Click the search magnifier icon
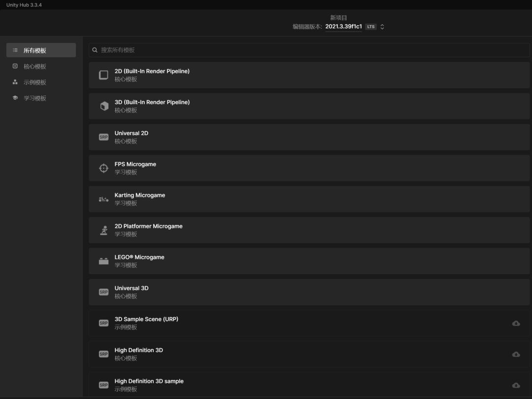Screen dimensions: 532x399 [95, 50]
